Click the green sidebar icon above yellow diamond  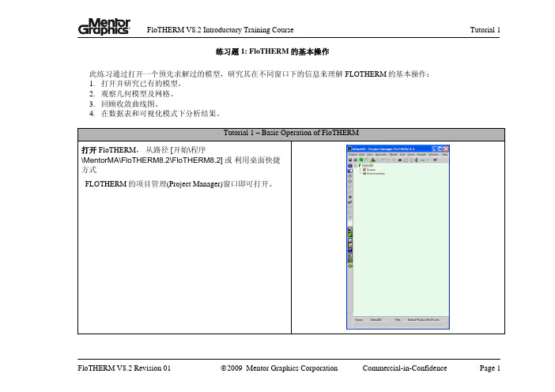[350, 260]
